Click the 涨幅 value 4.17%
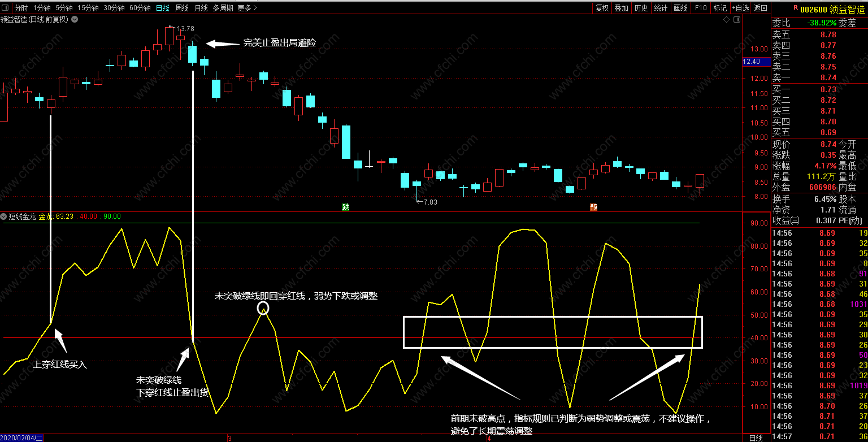868x442 pixels. [x=826, y=166]
